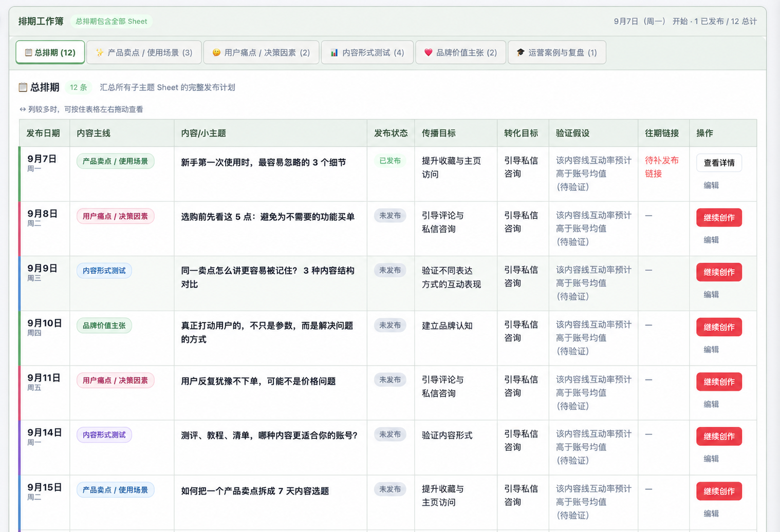This screenshot has height=532, width=780.
Task: Open the 总排期 (12) tab
Action: pyautogui.click(x=50, y=52)
